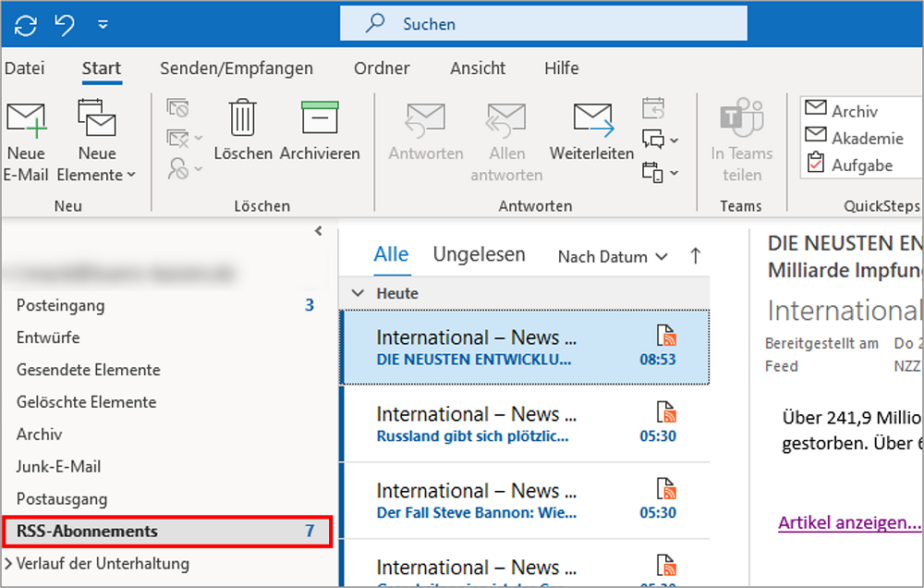
Task: Click the Undo arrow icon
Action: coord(65,25)
